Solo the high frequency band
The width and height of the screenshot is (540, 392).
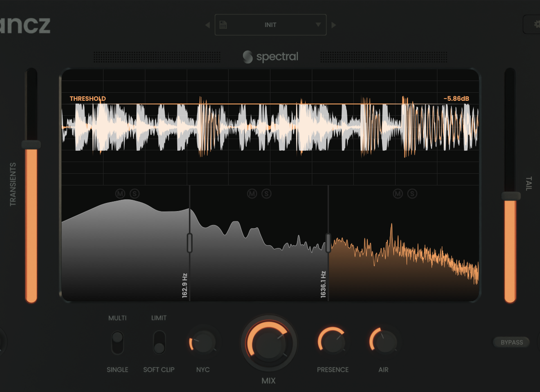point(412,194)
